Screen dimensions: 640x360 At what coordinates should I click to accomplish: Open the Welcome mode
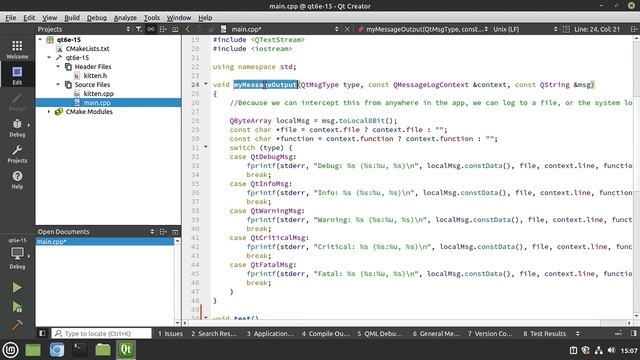[17, 49]
